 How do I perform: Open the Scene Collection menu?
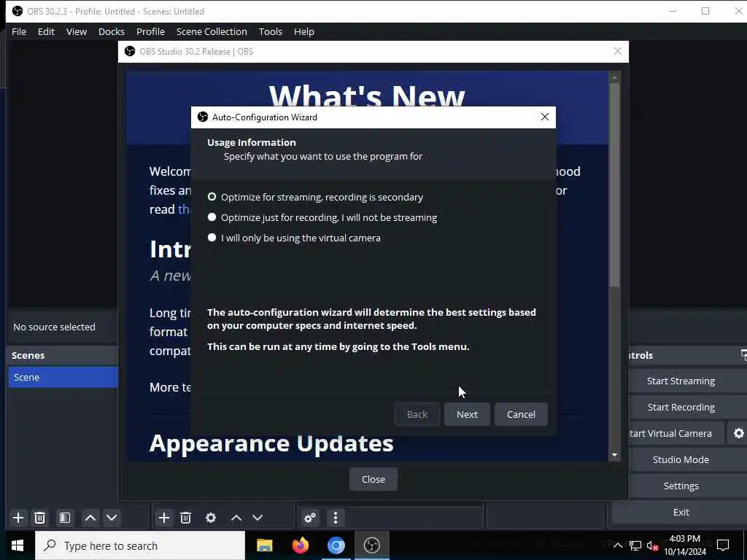coord(212,31)
